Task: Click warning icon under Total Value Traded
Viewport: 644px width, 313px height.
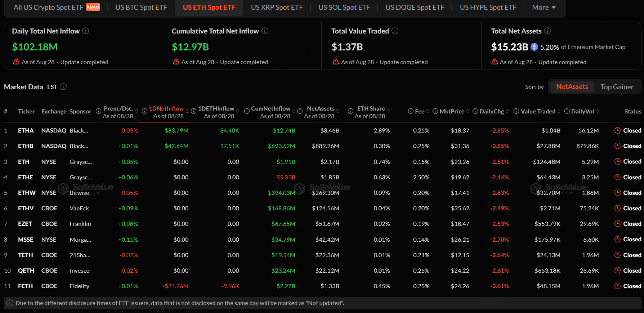Action: coord(336,62)
